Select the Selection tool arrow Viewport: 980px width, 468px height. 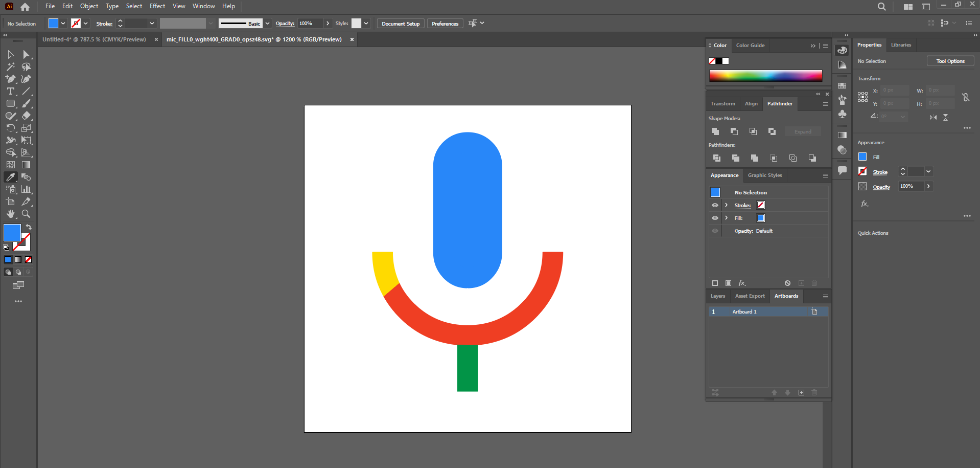coord(10,54)
